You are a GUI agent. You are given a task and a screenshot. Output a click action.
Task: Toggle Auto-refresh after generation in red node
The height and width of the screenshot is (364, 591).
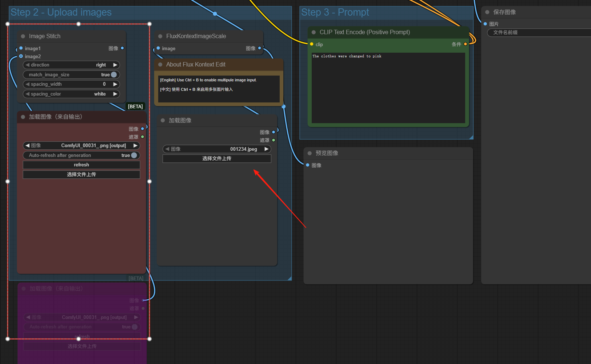[x=134, y=155]
